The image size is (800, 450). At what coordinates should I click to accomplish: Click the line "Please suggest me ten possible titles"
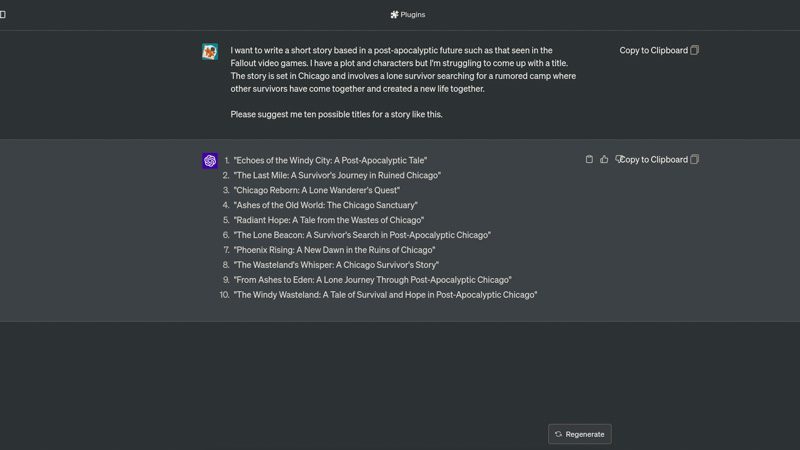[336, 114]
